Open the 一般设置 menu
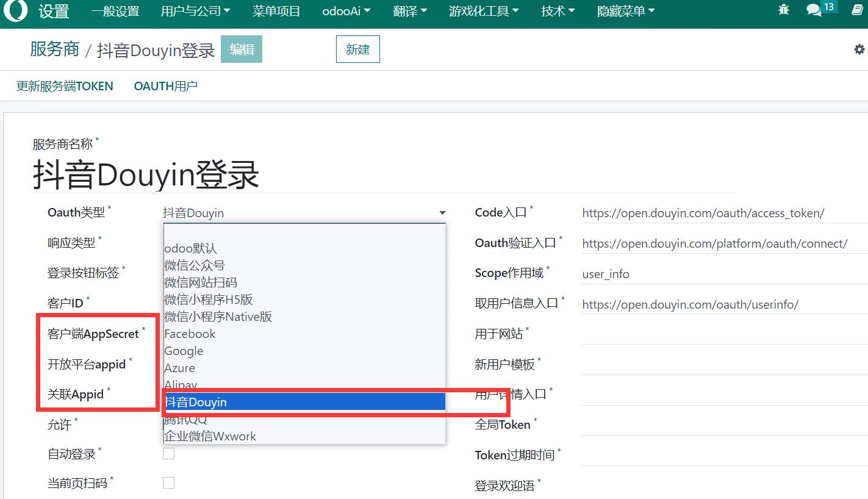Screen dimensions: 868x499 pos(115,11)
